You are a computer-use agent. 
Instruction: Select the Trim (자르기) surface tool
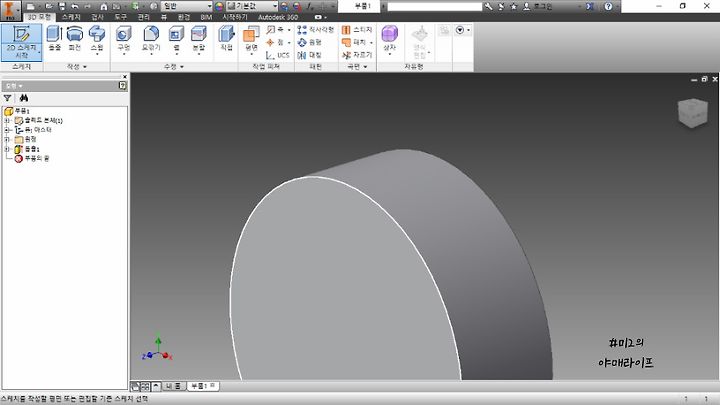coord(357,55)
